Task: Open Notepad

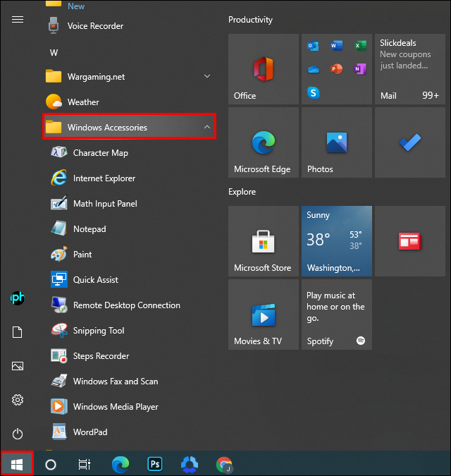Action: [x=129, y=229]
